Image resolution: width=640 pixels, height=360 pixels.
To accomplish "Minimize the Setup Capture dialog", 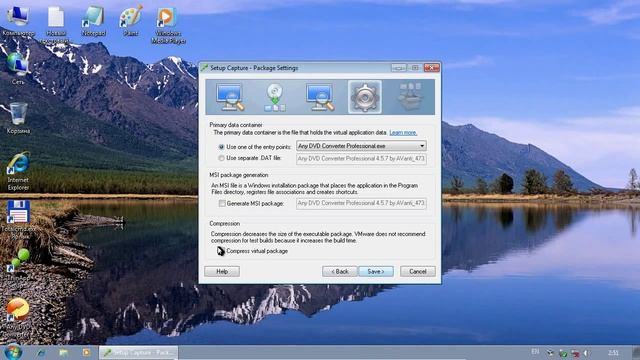I will (x=398, y=68).
